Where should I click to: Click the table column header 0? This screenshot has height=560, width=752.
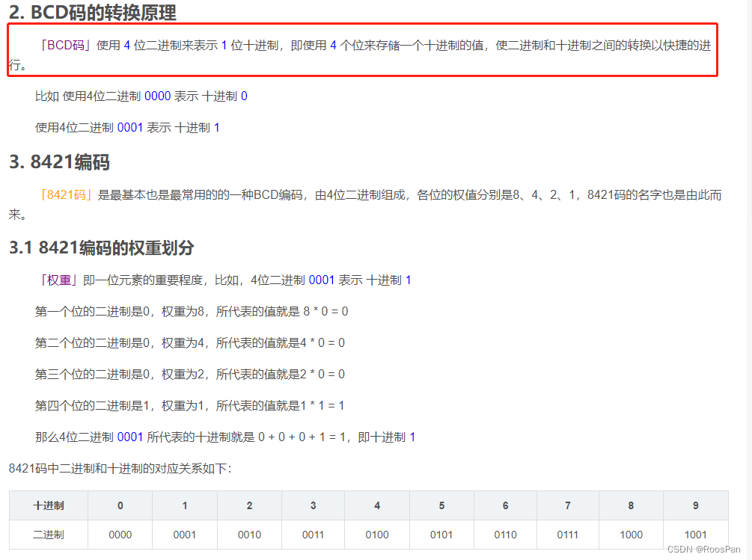click(120, 505)
